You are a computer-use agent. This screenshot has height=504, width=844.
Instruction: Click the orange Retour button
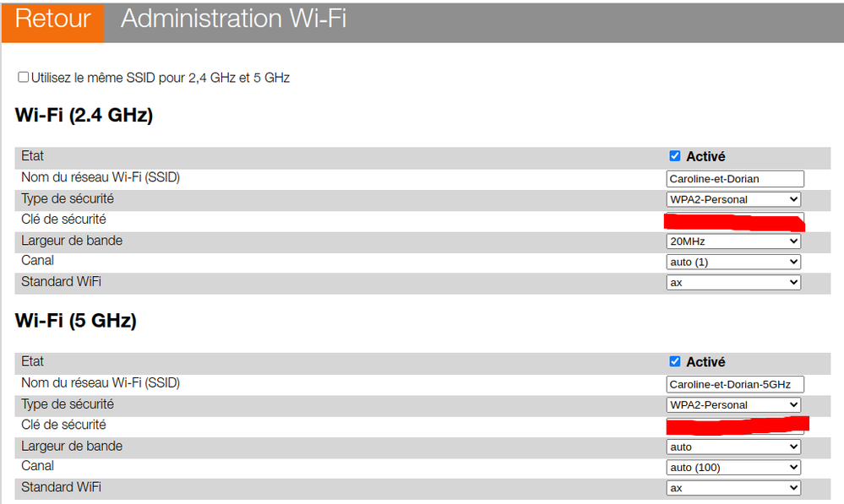coord(52,21)
